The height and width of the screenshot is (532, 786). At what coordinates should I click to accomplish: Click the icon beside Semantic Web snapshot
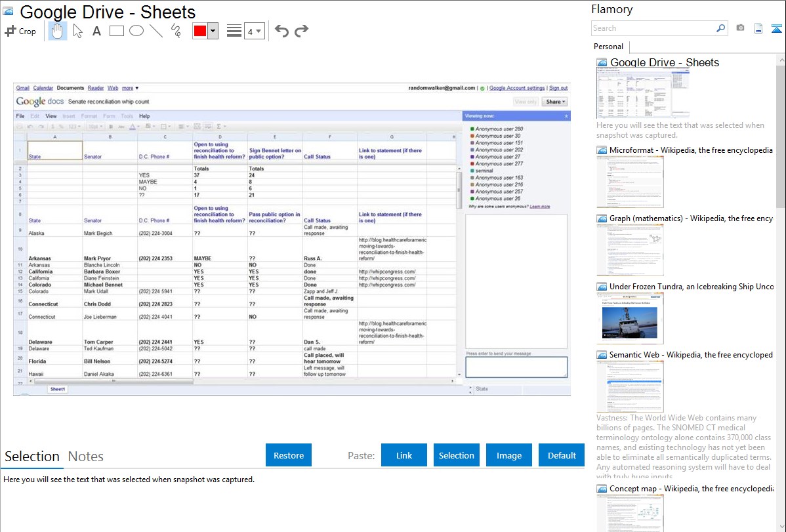(602, 355)
